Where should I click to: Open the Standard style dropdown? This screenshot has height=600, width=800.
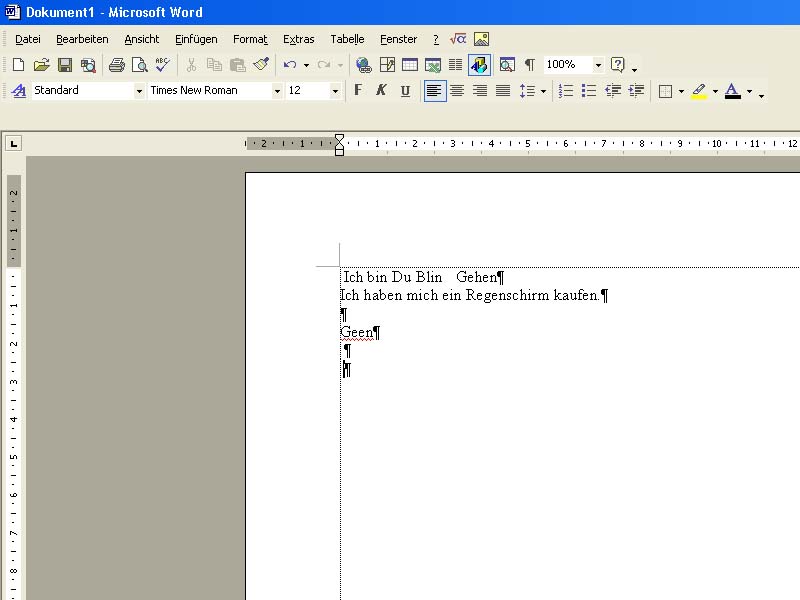pos(139,91)
